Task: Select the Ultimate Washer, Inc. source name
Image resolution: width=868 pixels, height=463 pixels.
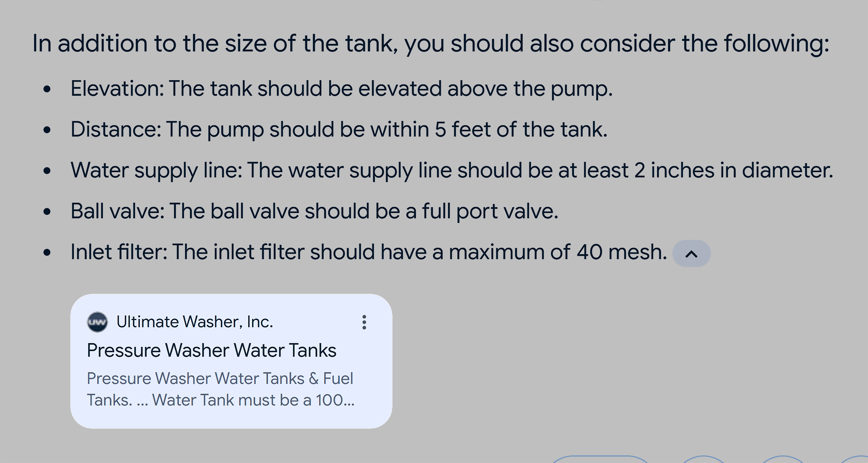Action: 195,322
